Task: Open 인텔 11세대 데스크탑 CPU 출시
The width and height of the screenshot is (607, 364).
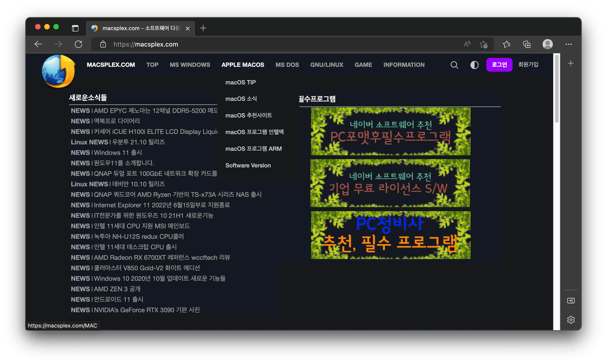Action: coord(135,247)
